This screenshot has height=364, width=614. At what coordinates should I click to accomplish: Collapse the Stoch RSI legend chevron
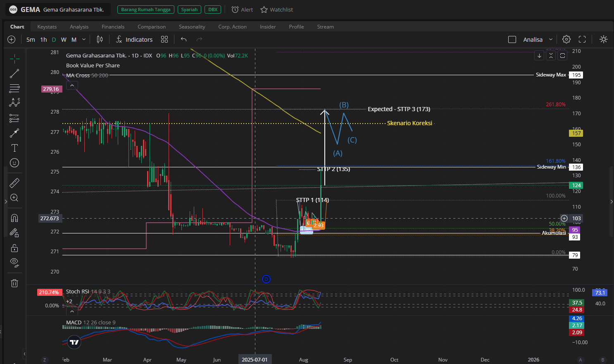coord(72,311)
